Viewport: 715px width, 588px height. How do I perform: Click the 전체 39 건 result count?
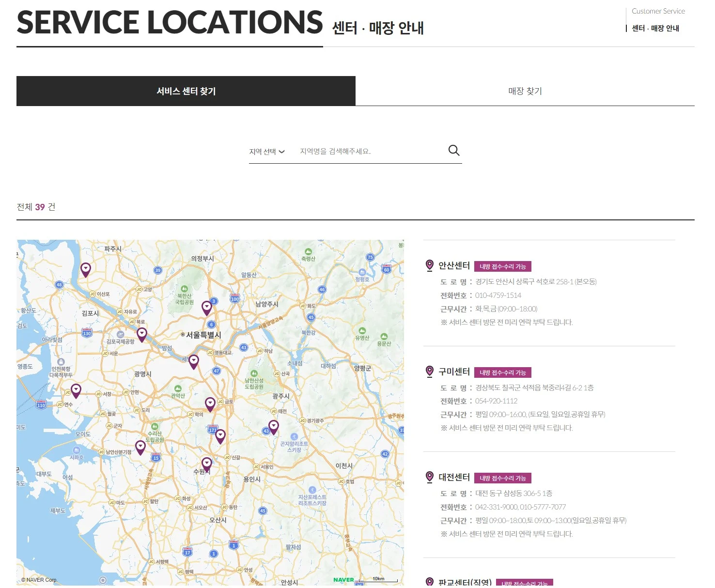[36, 207]
